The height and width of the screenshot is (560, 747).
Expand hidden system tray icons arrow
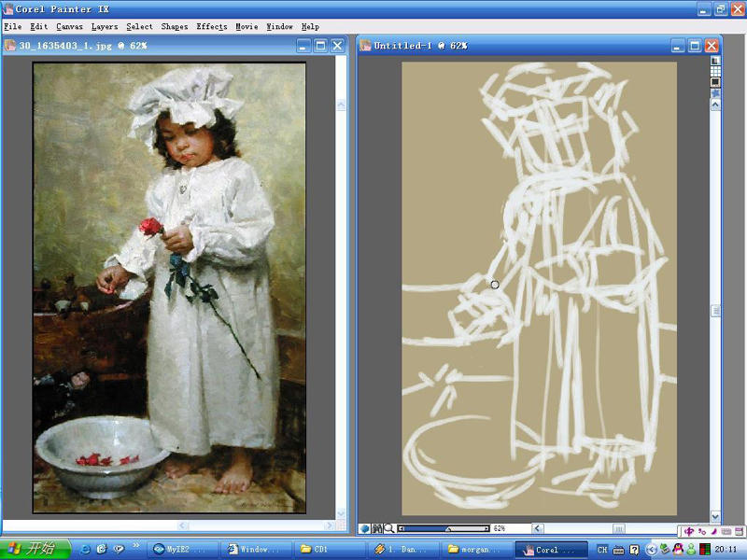tap(651, 550)
